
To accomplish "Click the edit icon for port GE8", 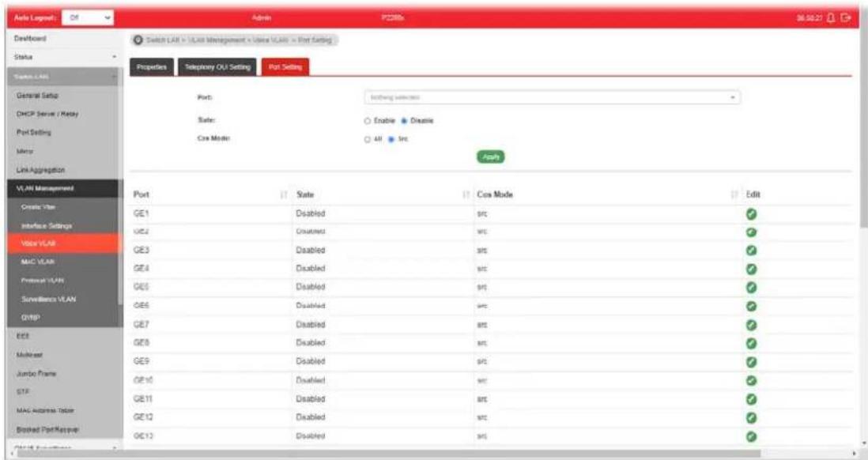I will (751, 344).
